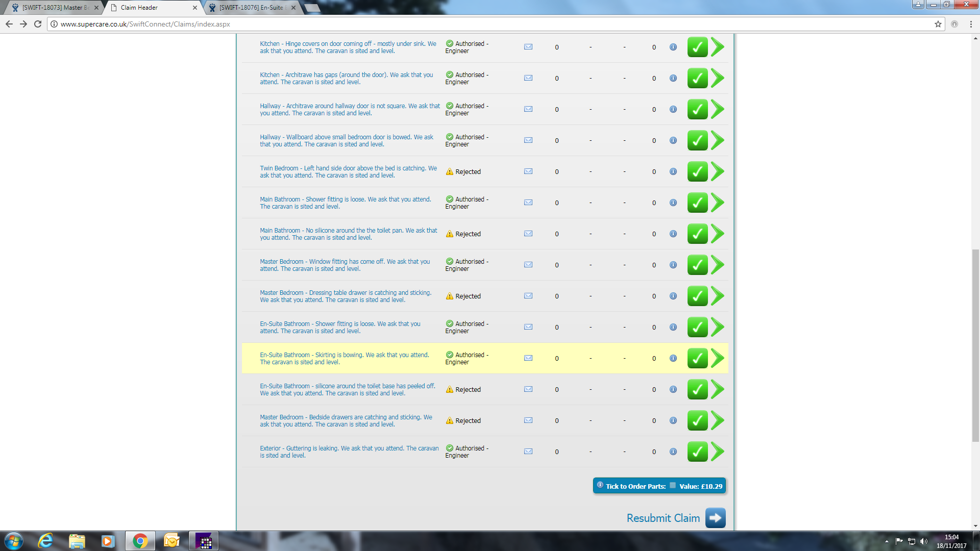Expand Dressing table drawer row via green arrow
Image resolution: width=980 pixels, height=551 pixels.
click(x=718, y=296)
